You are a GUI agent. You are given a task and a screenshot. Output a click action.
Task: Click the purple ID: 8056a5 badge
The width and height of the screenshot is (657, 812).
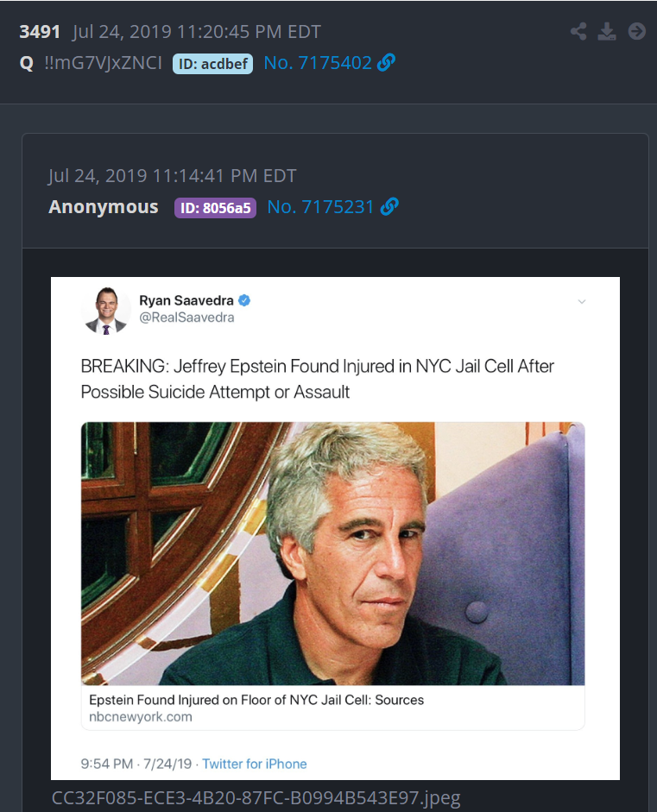pos(215,208)
